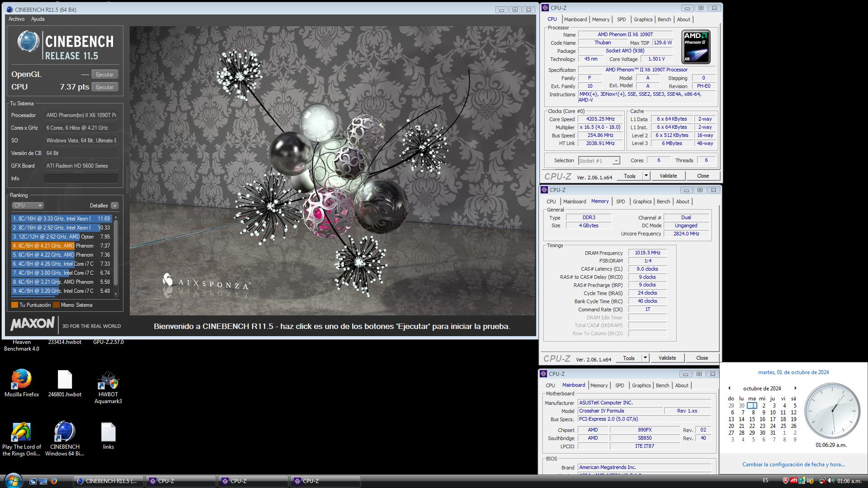Click the Tu Puntuación orange swatch
Screen dimensions: 868x488
coord(14,305)
